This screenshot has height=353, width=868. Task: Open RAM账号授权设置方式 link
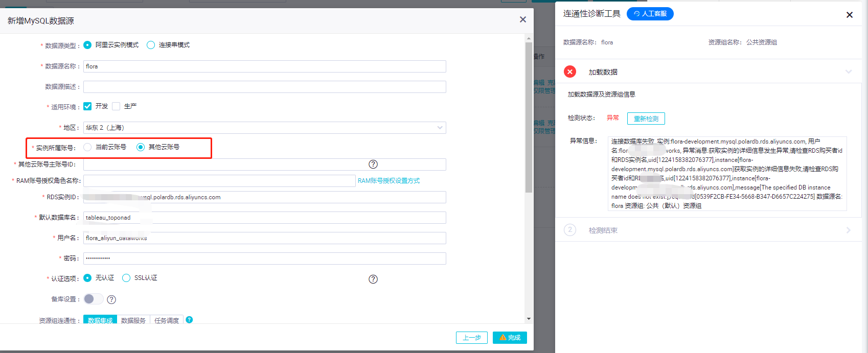pos(389,181)
